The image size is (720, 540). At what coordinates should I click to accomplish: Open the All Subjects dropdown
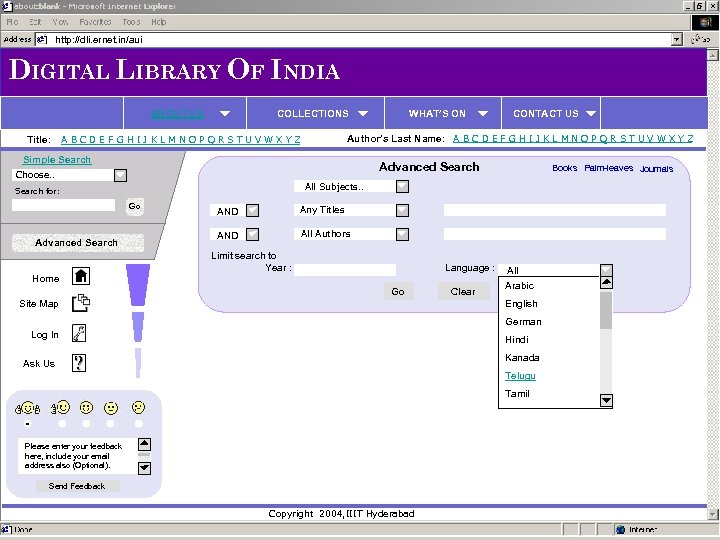[x=402, y=186]
